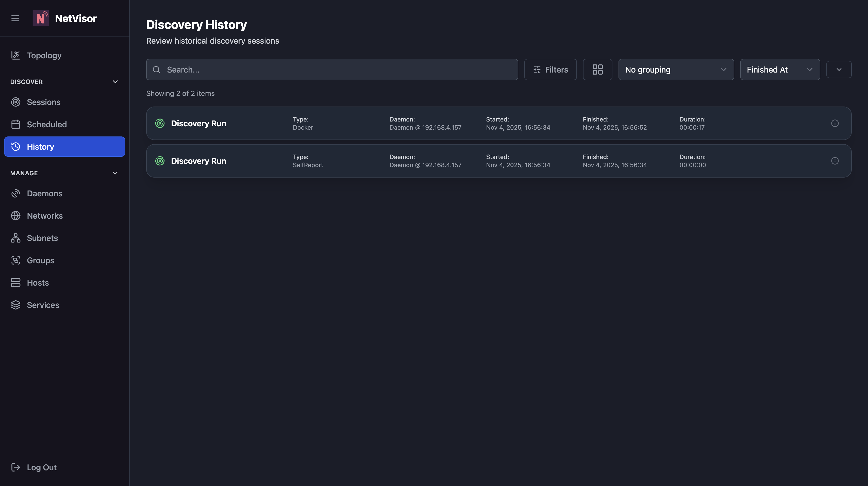Toggle the hamburger sidebar menu

15,18
